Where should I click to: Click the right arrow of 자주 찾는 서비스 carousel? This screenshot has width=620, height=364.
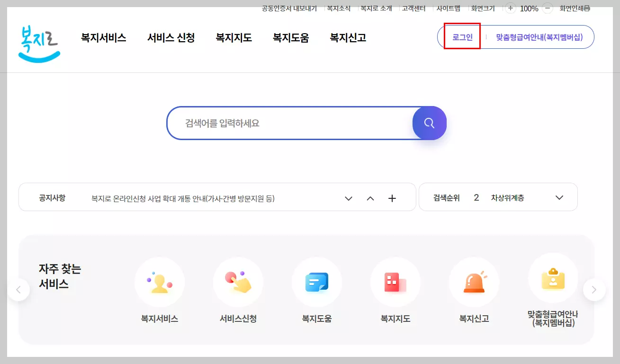(x=594, y=289)
